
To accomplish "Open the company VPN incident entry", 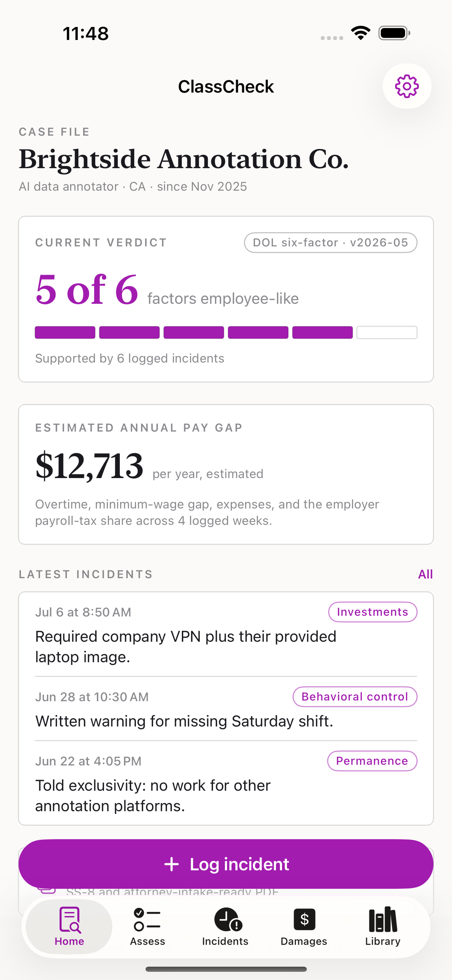I will point(226,634).
